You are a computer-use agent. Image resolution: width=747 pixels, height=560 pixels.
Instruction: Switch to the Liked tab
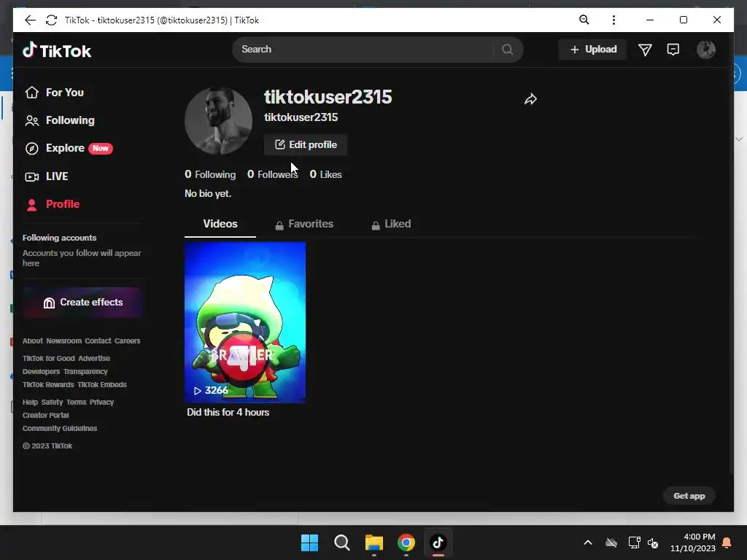391,224
